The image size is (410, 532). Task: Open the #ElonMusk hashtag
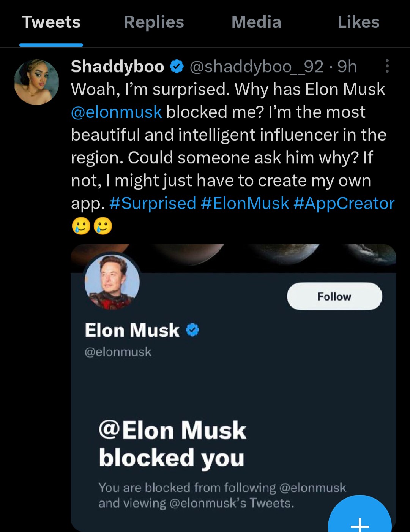coord(245,203)
